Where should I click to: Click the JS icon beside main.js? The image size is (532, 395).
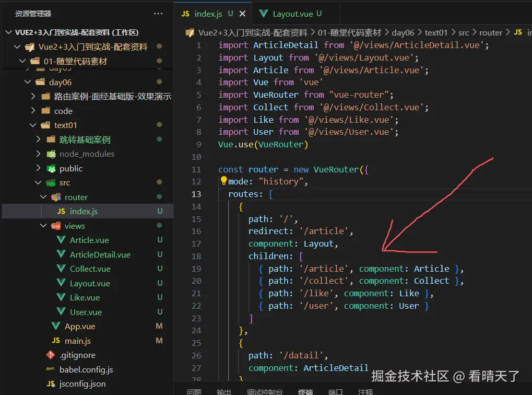point(56,340)
